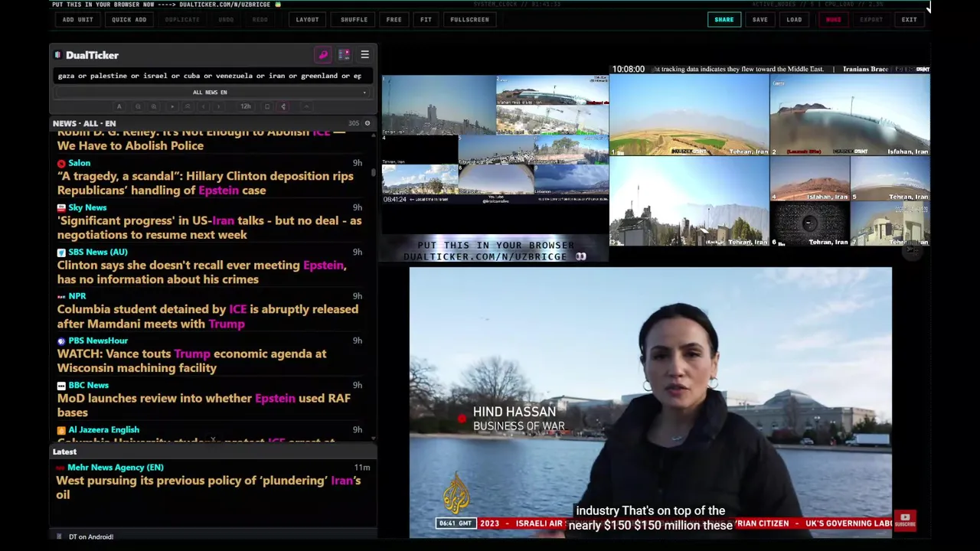Click the REDO toolbar button

(260, 19)
